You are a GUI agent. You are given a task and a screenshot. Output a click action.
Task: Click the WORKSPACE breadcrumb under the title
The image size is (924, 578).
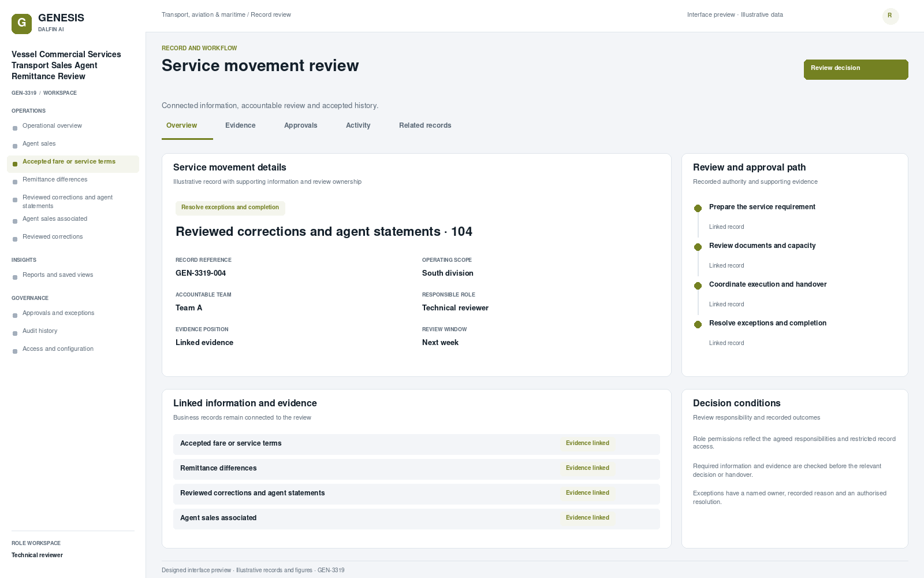click(60, 93)
